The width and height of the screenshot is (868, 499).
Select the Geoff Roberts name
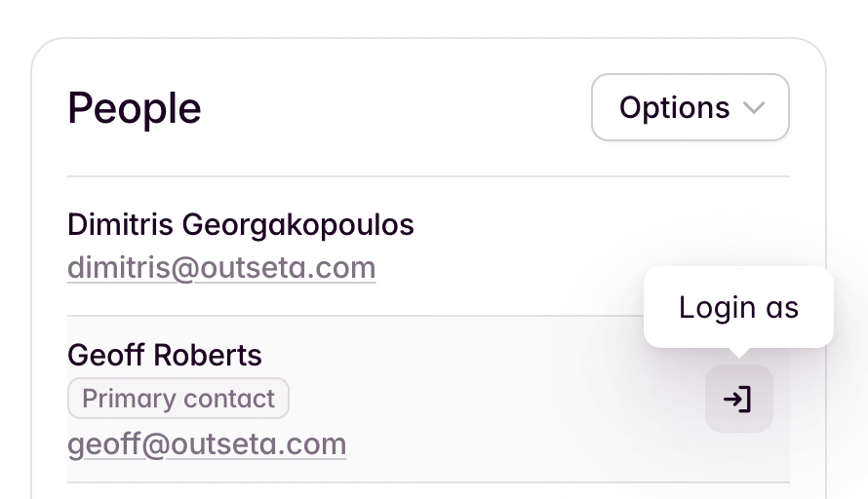pyautogui.click(x=165, y=355)
